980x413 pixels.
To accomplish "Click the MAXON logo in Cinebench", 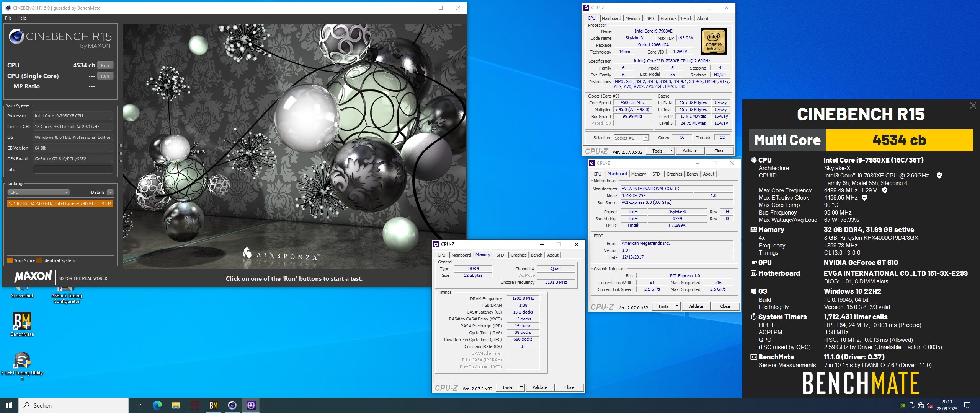I will (x=33, y=276).
